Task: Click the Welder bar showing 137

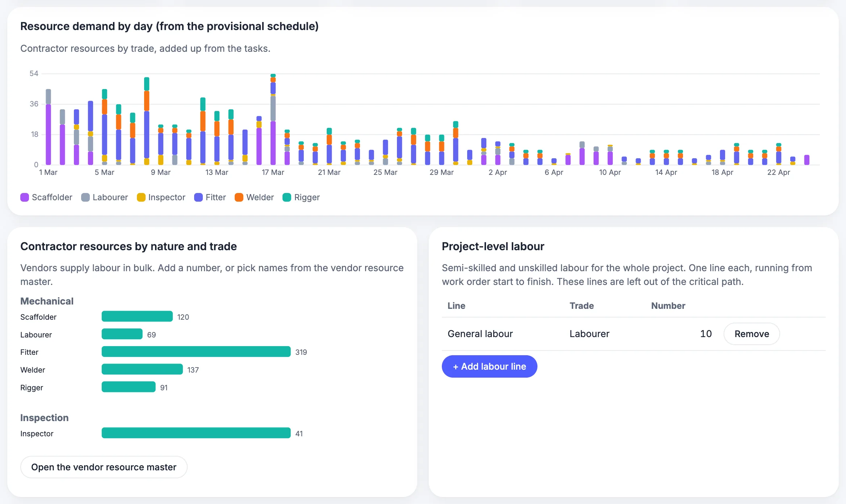Action: point(142,369)
